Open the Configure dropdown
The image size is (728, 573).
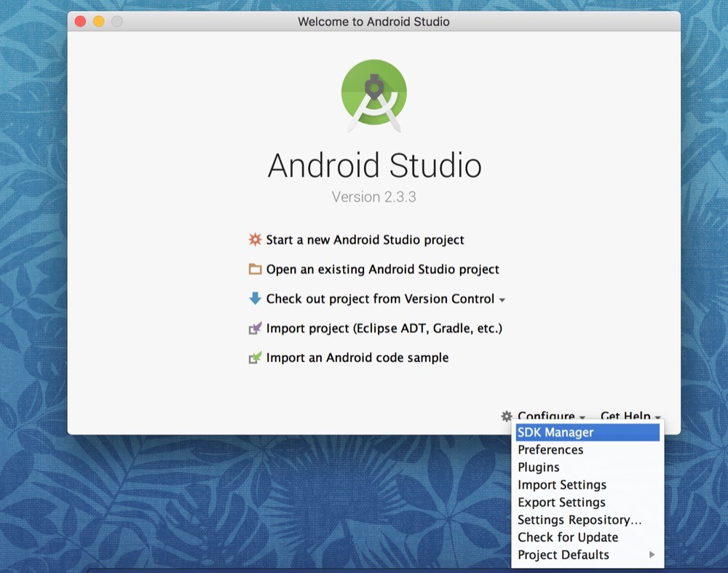547,416
